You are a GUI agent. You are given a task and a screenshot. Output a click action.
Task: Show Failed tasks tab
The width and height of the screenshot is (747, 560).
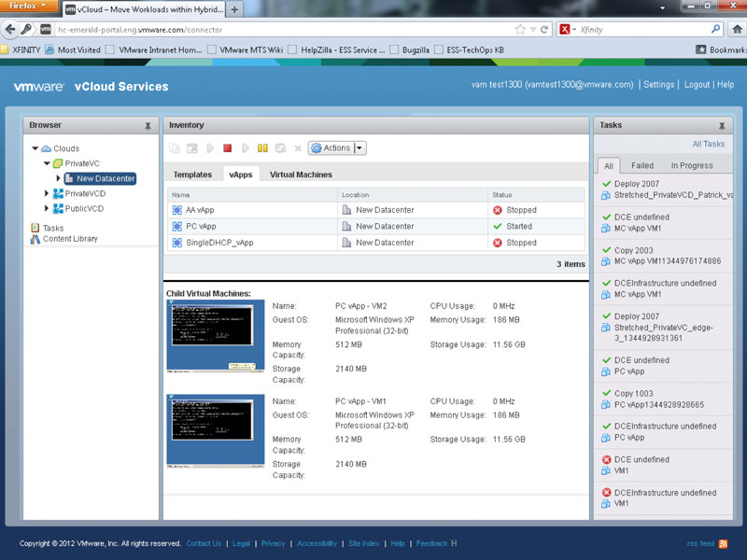pos(642,166)
